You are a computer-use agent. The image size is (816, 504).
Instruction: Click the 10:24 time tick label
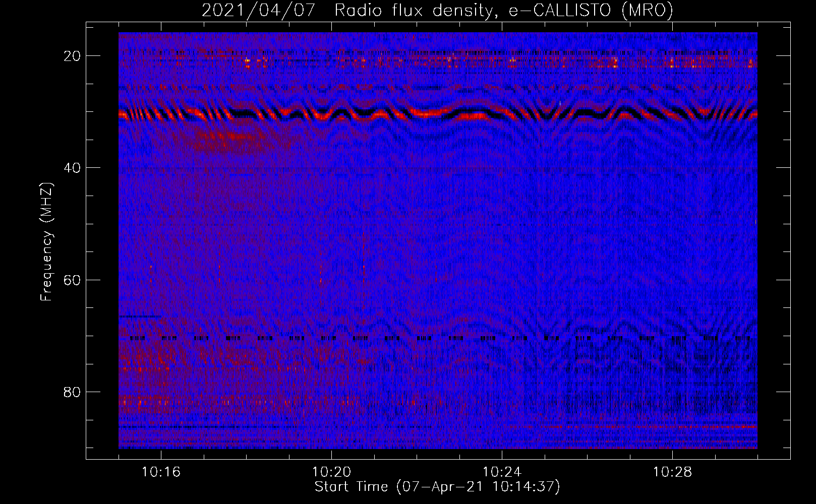point(502,472)
